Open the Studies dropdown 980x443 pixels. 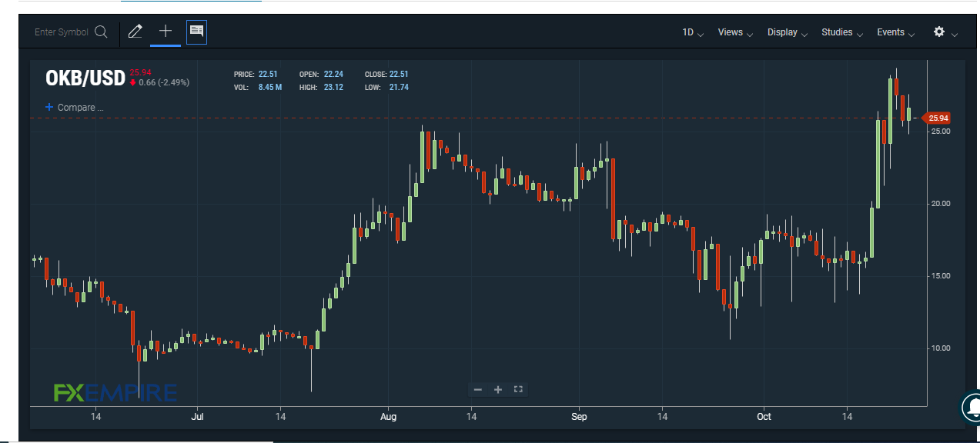click(x=842, y=32)
